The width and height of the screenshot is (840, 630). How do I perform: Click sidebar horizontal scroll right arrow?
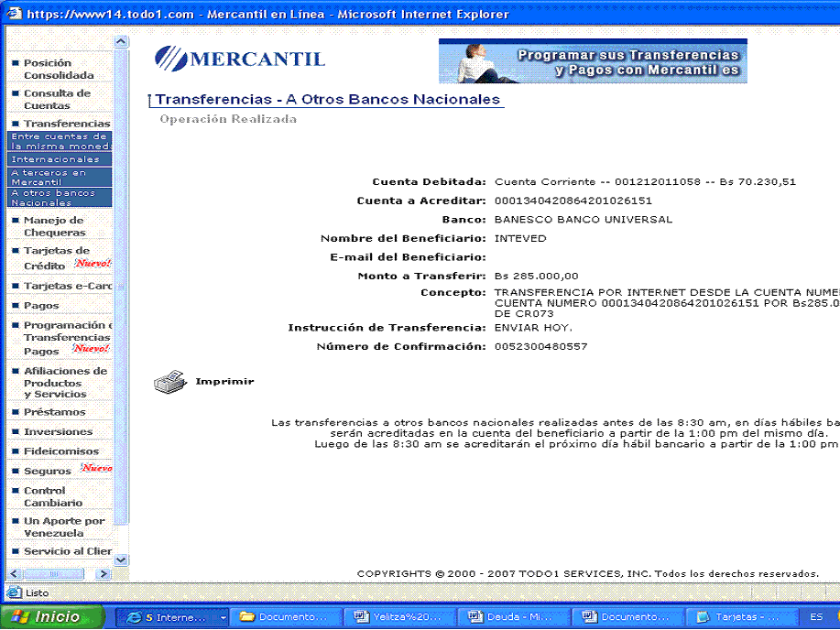point(103,574)
